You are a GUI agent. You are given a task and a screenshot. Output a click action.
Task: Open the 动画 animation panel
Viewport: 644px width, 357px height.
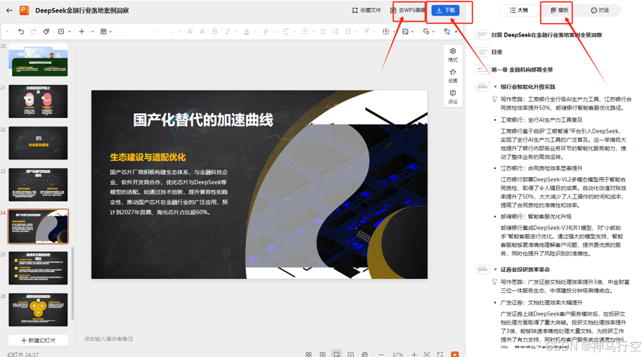tap(453, 76)
